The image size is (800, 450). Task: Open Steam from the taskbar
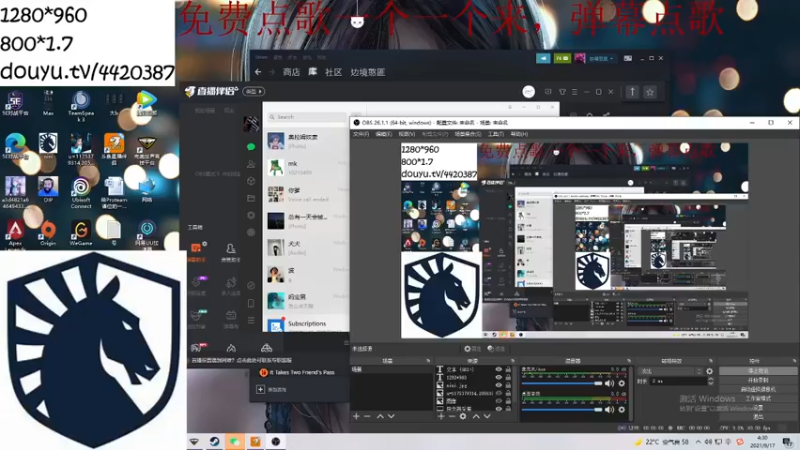[x=214, y=441]
